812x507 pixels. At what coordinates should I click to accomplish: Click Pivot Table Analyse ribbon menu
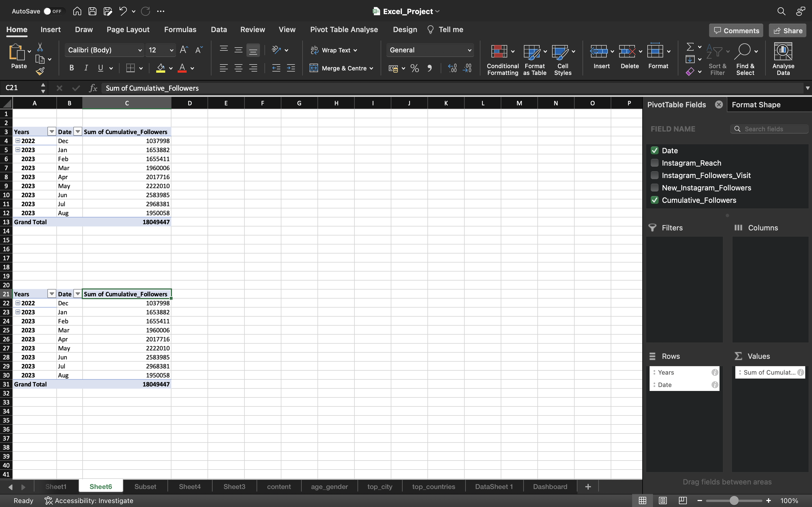tap(344, 30)
